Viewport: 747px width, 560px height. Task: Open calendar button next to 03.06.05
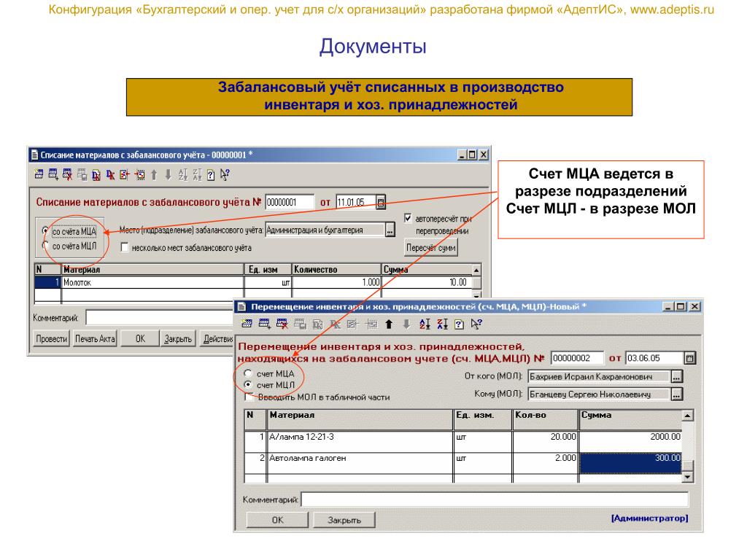pyautogui.click(x=690, y=358)
